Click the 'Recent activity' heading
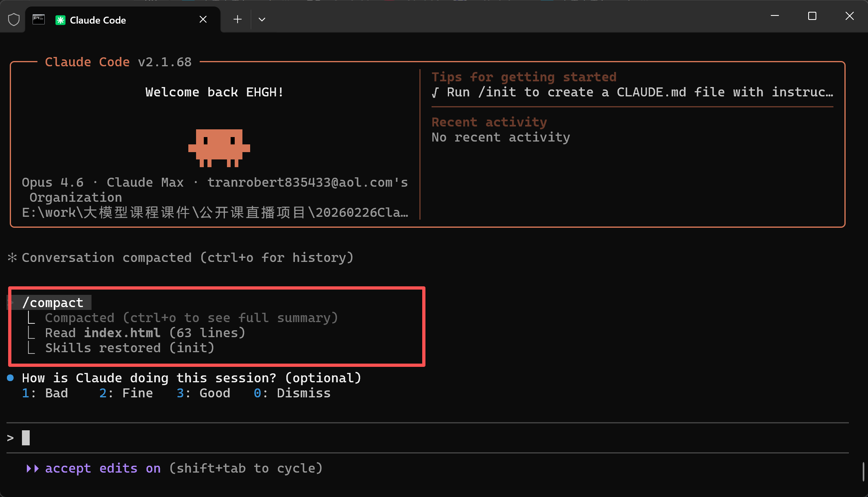 pyautogui.click(x=489, y=122)
